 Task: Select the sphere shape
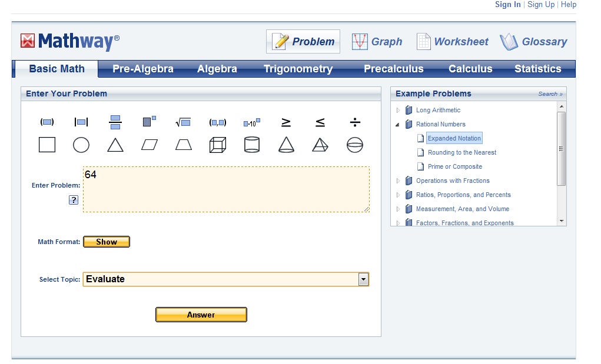pyautogui.click(x=354, y=145)
